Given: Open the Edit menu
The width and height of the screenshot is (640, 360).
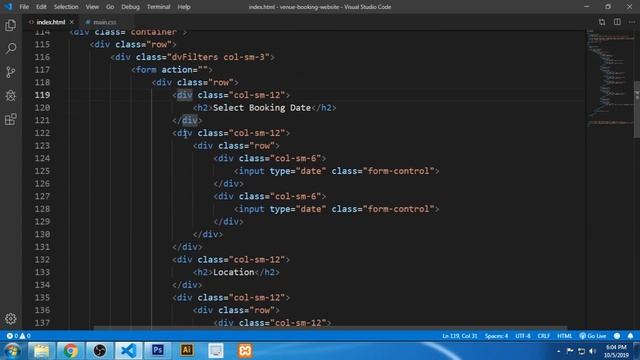Looking at the screenshot, I should [x=41, y=7].
